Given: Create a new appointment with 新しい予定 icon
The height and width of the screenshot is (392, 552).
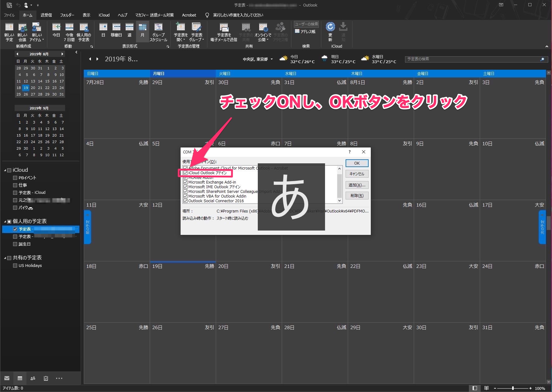Looking at the screenshot, I should 9,32.
